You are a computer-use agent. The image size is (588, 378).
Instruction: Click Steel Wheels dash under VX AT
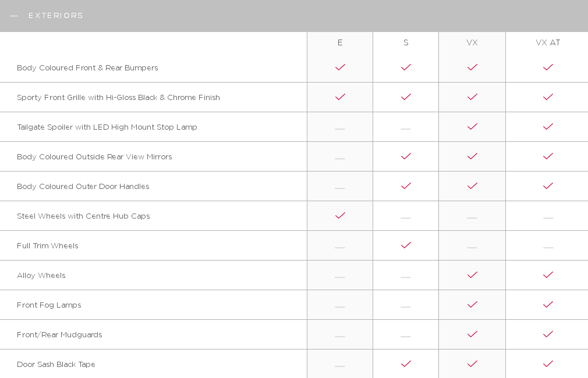[x=548, y=217]
